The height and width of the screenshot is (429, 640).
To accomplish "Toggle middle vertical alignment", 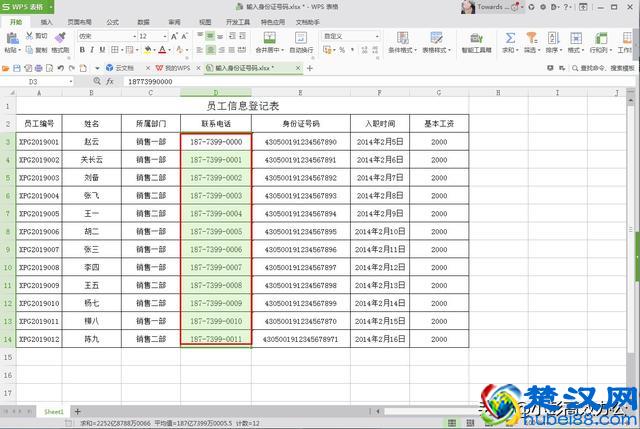I will (210, 36).
